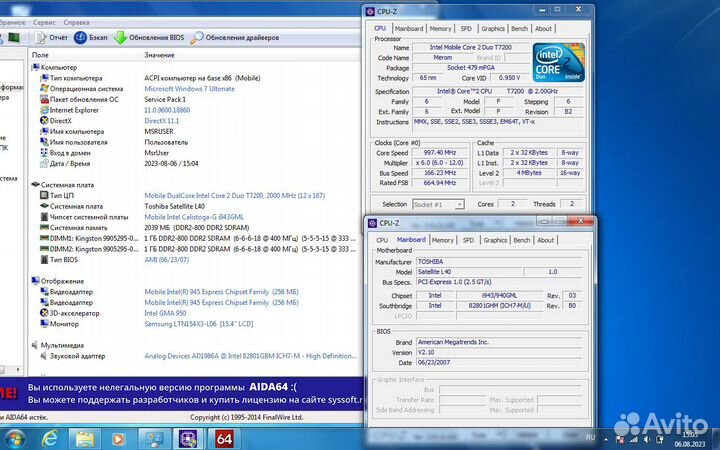The image size is (720, 450).
Task: Switch to SPD tab in upper CPU-Z
Action: [x=466, y=28]
